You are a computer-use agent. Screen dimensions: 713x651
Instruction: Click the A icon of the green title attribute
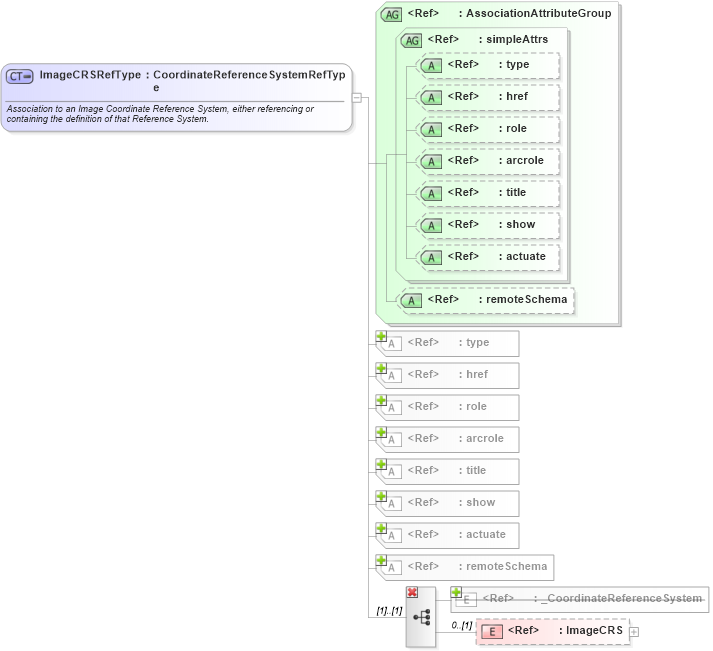(x=431, y=194)
